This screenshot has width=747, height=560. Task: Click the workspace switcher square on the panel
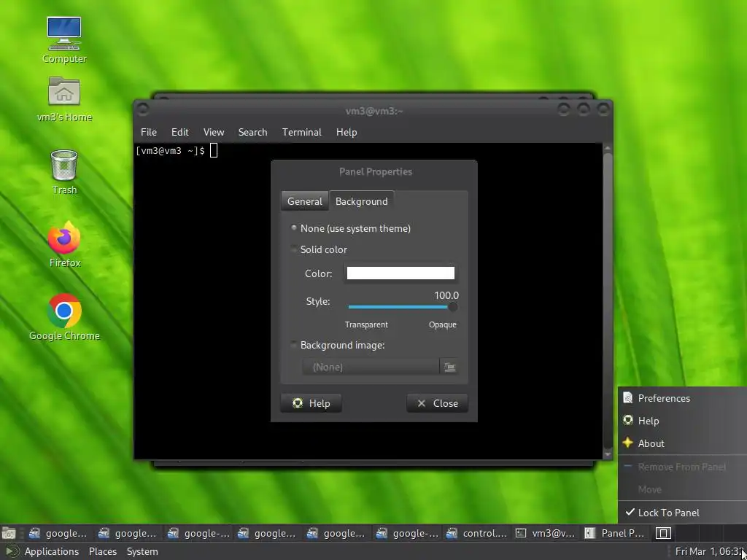(663, 533)
